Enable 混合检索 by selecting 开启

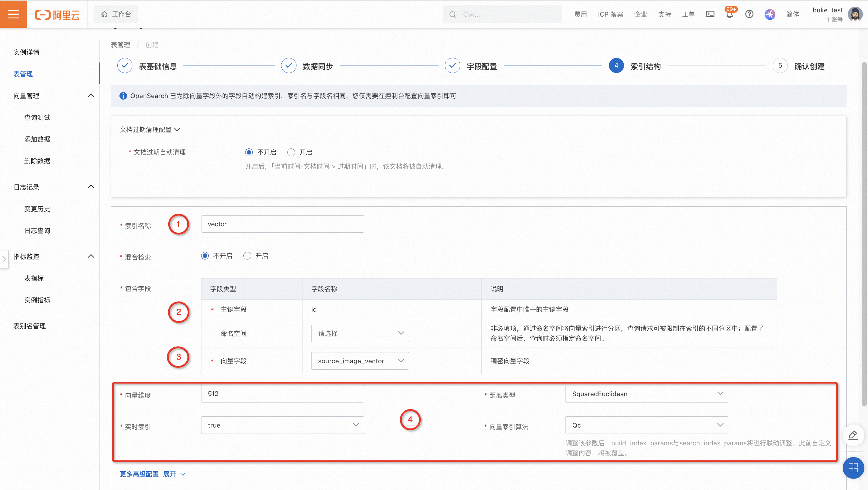point(247,256)
